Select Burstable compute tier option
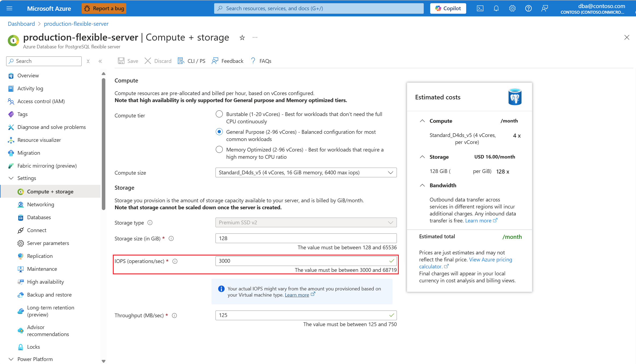The width and height of the screenshot is (636, 364). (x=219, y=114)
